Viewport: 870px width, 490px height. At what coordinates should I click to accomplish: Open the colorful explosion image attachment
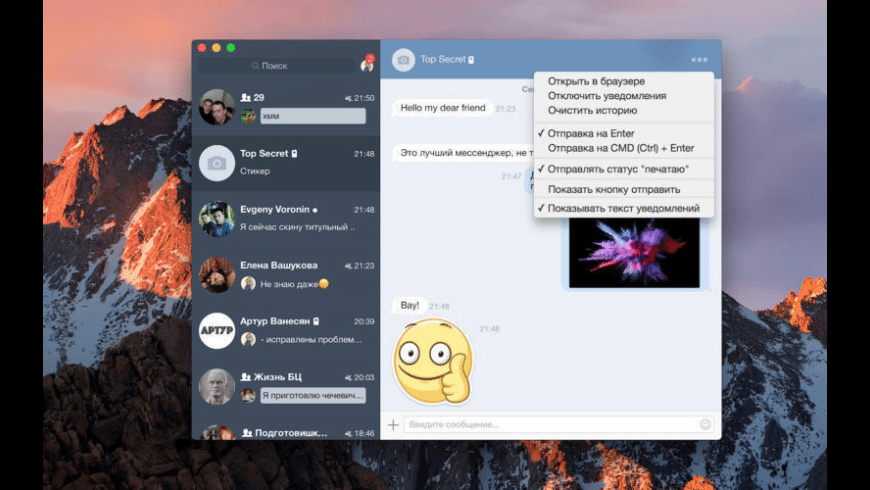pyautogui.click(x=634, y=252)
